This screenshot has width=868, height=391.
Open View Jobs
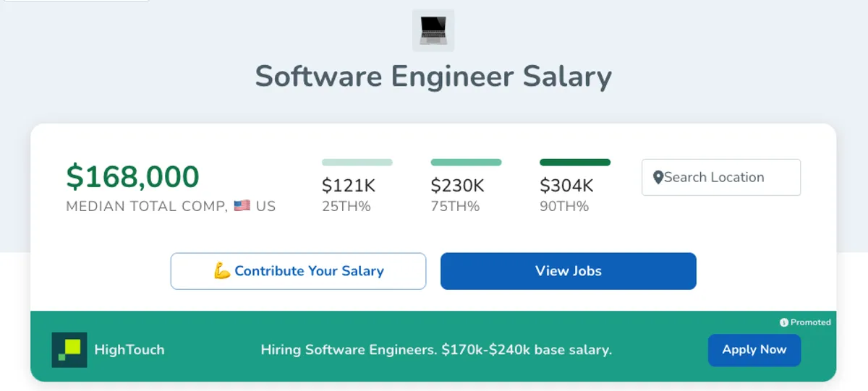click(x=568, y=271)
